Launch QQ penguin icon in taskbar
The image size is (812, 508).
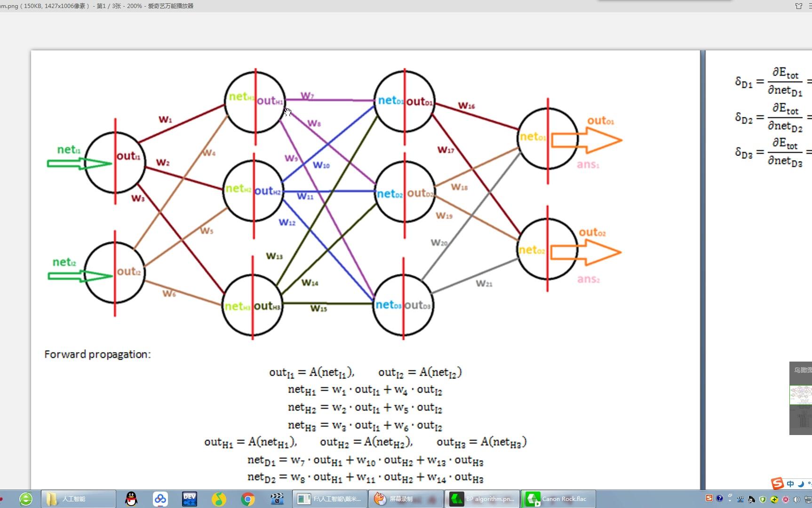tap(131, 499)
